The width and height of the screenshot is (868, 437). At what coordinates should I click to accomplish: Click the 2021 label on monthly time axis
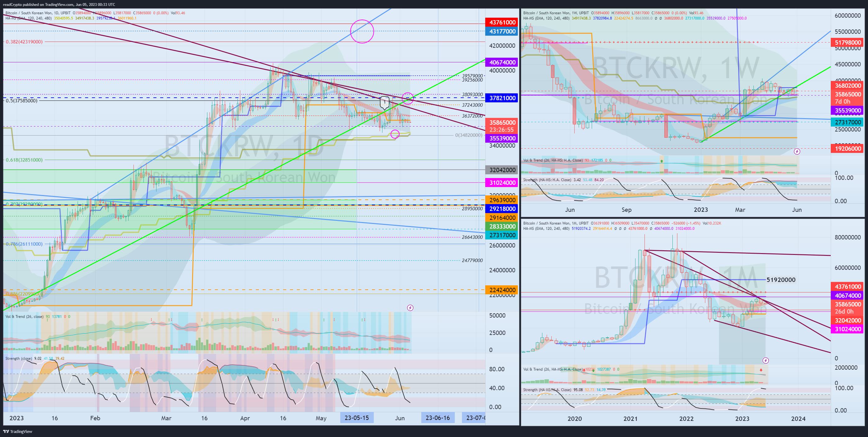tap(631, 418)
